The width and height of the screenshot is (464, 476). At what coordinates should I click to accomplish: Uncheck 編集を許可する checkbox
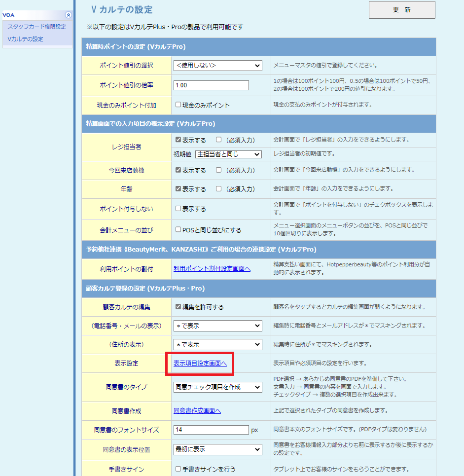(178, 307)
